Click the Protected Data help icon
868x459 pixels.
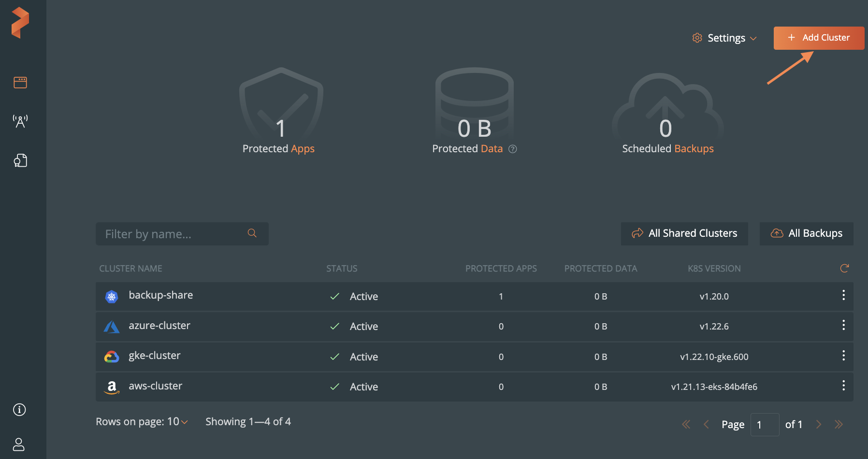(513, 149)
